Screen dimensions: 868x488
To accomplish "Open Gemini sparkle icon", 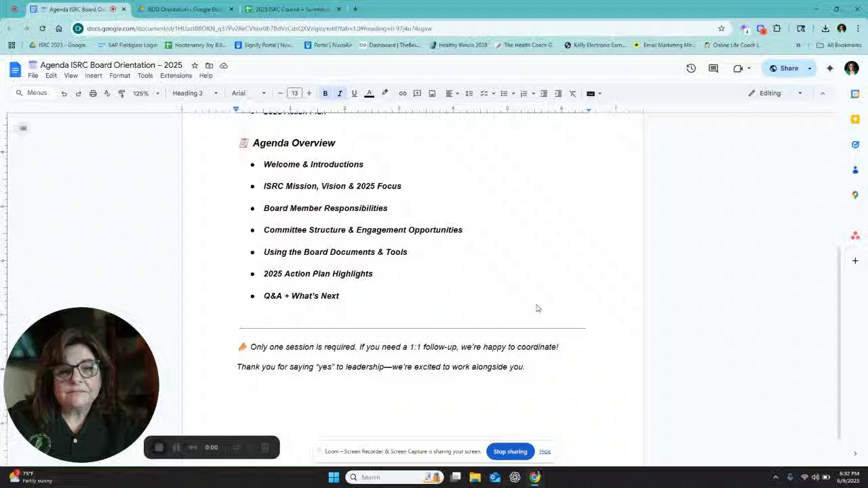I will [829, 68].
